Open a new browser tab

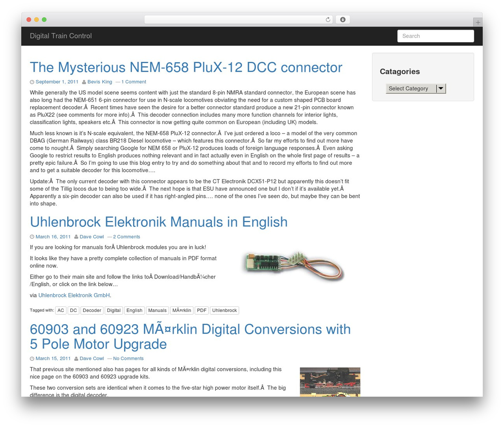click(x=478, y=22)
